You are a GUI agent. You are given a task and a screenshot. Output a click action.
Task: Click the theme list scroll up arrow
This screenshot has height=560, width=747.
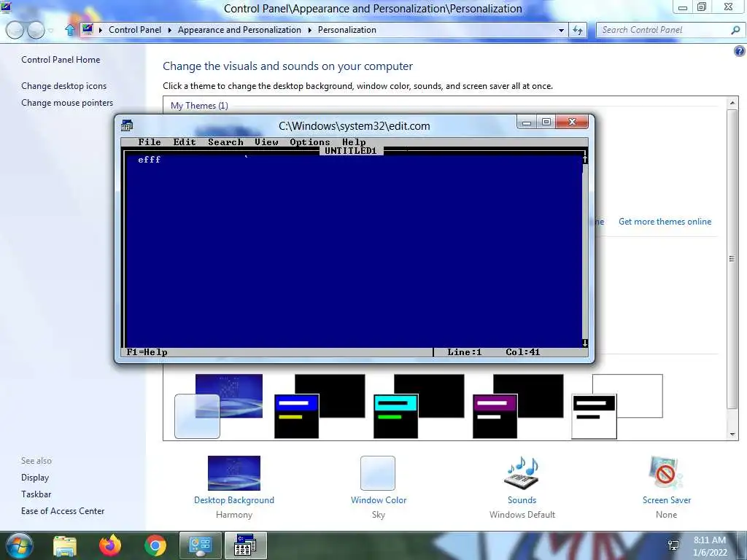732,102
